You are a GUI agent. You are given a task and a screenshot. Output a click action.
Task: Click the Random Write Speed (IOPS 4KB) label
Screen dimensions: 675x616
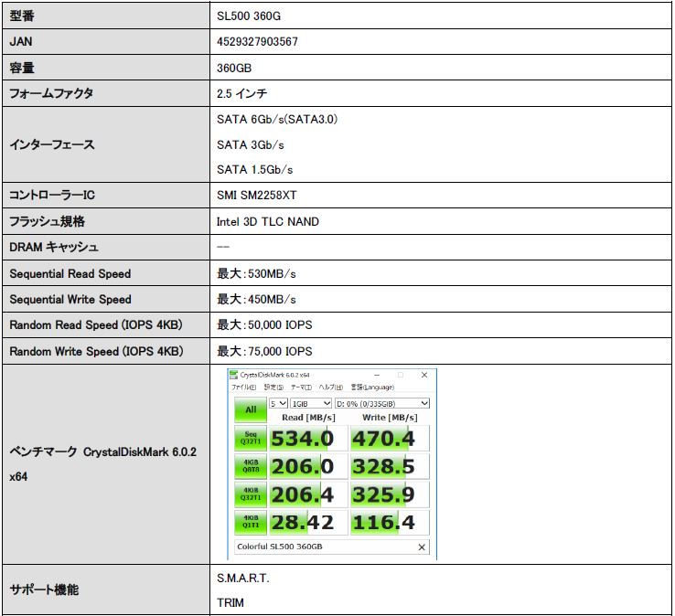pos(96,352)
